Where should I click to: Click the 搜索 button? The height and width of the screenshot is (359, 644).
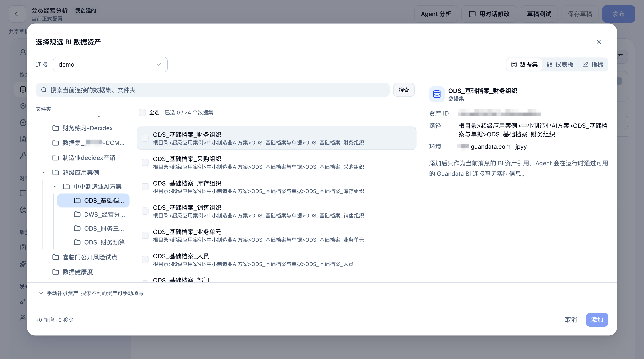click(404, 90)
